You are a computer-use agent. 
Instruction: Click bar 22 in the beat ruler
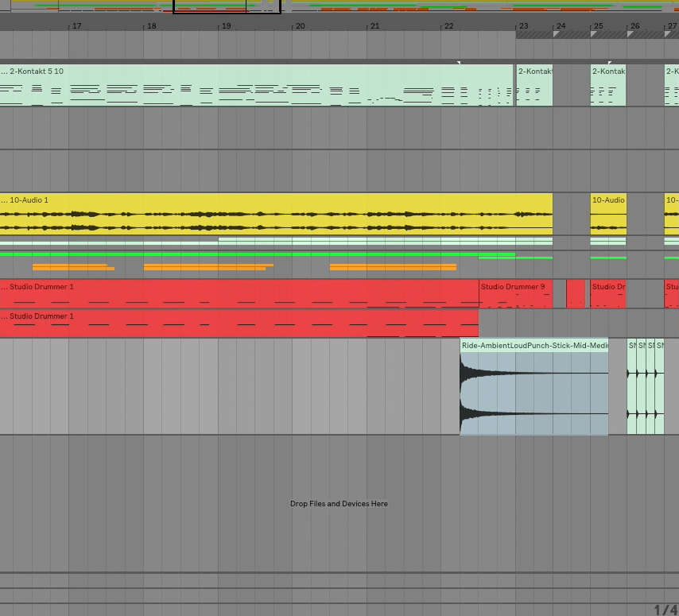tap(449, 25)
